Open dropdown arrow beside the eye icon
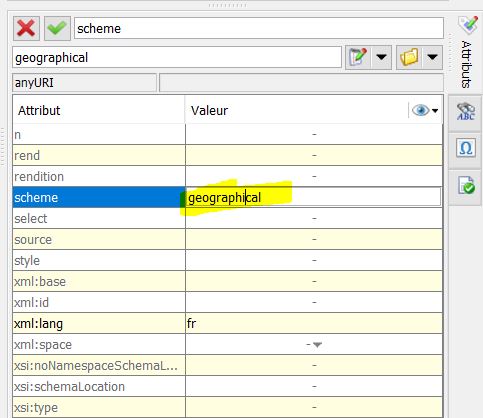This screenshot has width=483, height=418. pos(435,111)
